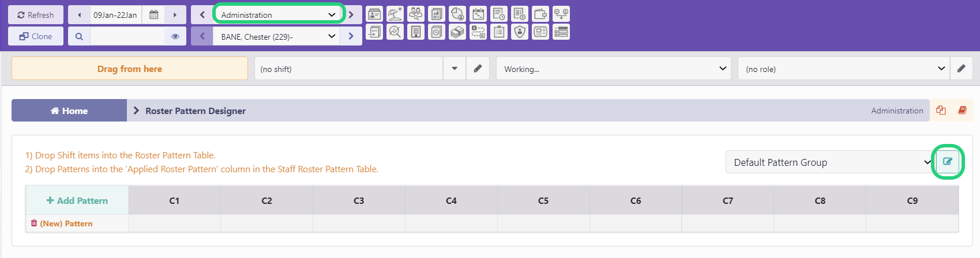Open the cash stack icon
Image resolution: width=980 pixels, height=258 pixels.
click(x=457, y=32)
